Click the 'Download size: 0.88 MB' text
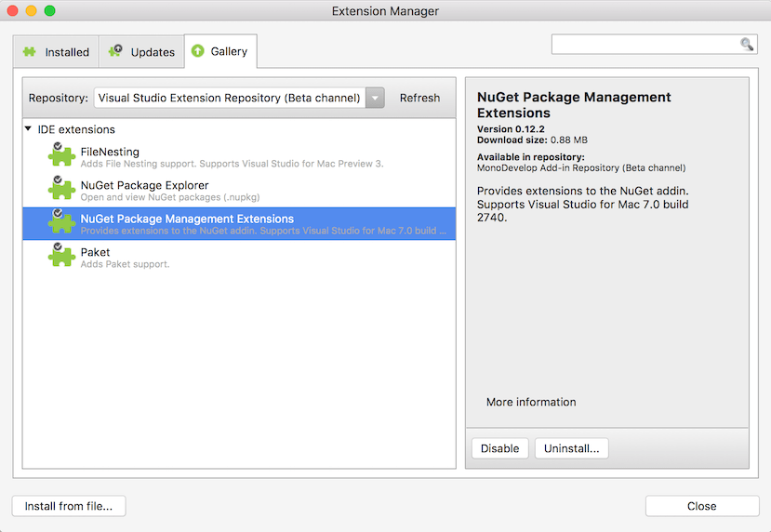Screen dimensions: 771x532 (x=532, y=140)
